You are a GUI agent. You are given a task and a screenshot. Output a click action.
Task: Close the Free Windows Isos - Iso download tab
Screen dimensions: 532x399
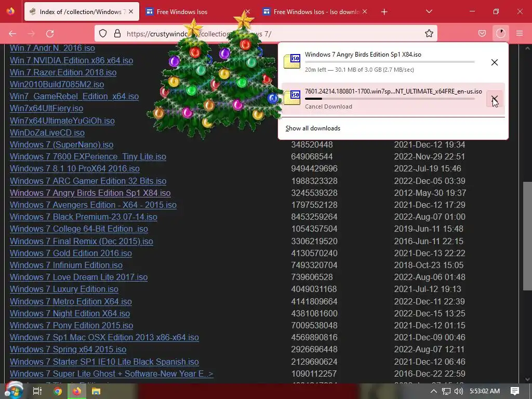tap(365, 11)
